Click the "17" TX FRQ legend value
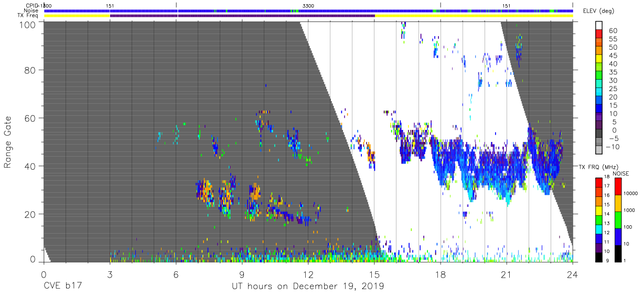 (x=607, y=186)
